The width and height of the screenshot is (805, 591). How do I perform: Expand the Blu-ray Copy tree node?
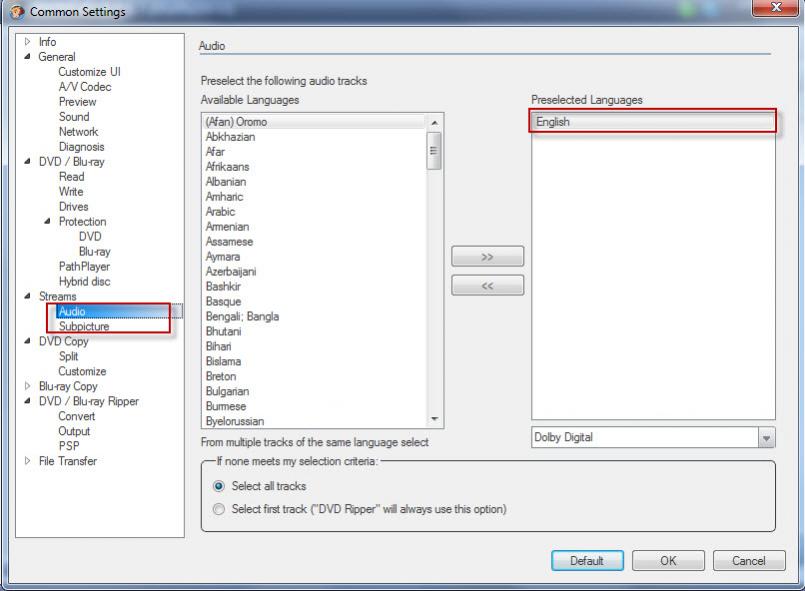(28, 386)
